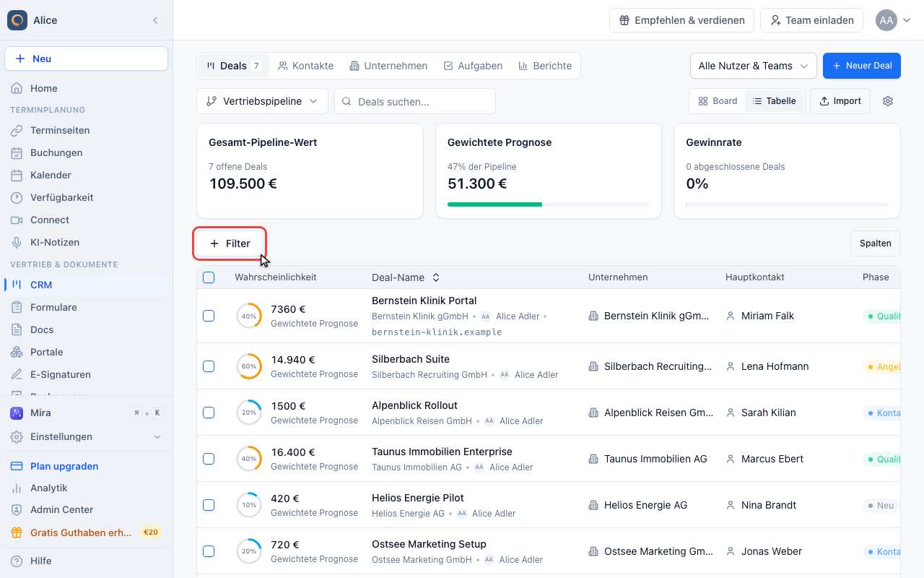Click the Buchungen calendar-check icon
The height and width of the screenshot is (578, 924).
point(17,153)
